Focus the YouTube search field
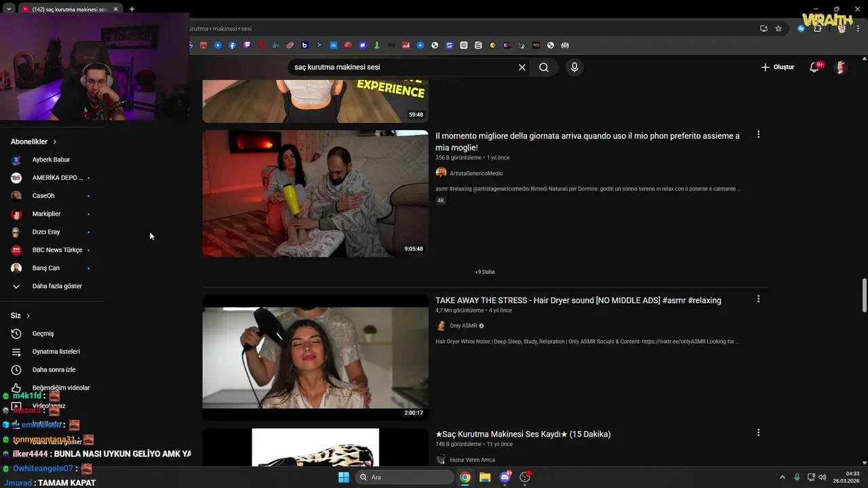This screenshot has height=488, width=868. (403, 67)
